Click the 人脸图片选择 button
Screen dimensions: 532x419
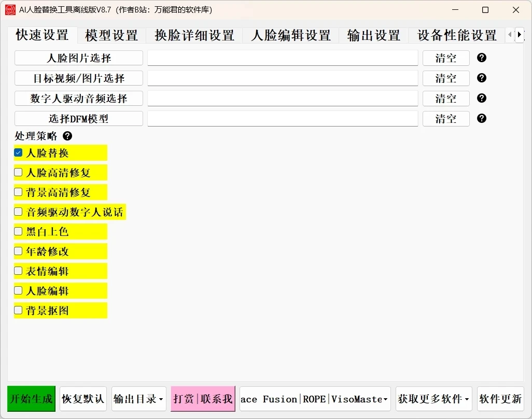79,58
